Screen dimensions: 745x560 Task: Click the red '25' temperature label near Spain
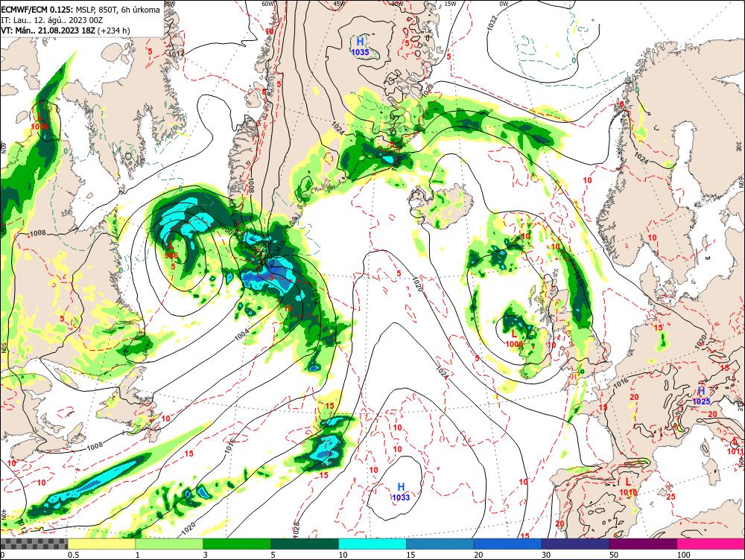coord(671,497)
